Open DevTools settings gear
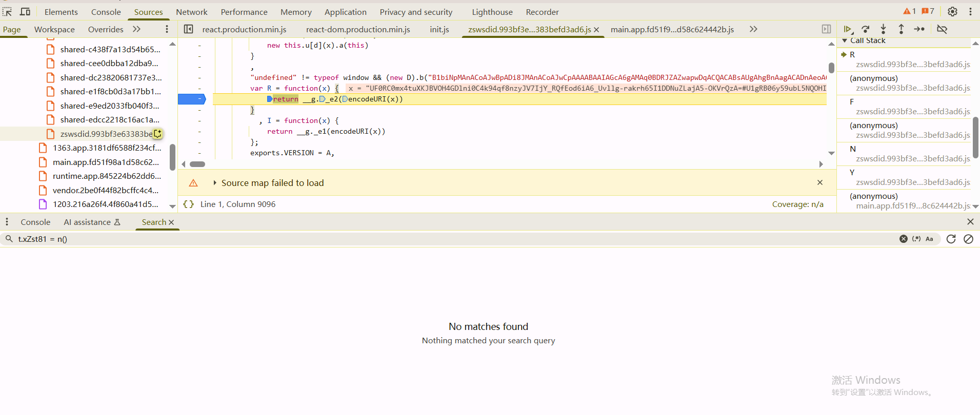The height and width of the screenshot is (415, 980). tap(952, 12)
